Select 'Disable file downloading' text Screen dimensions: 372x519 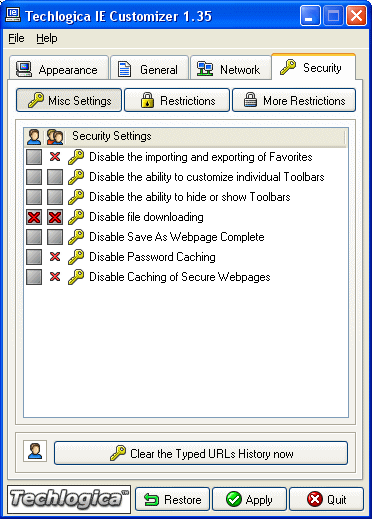[146, 217]
